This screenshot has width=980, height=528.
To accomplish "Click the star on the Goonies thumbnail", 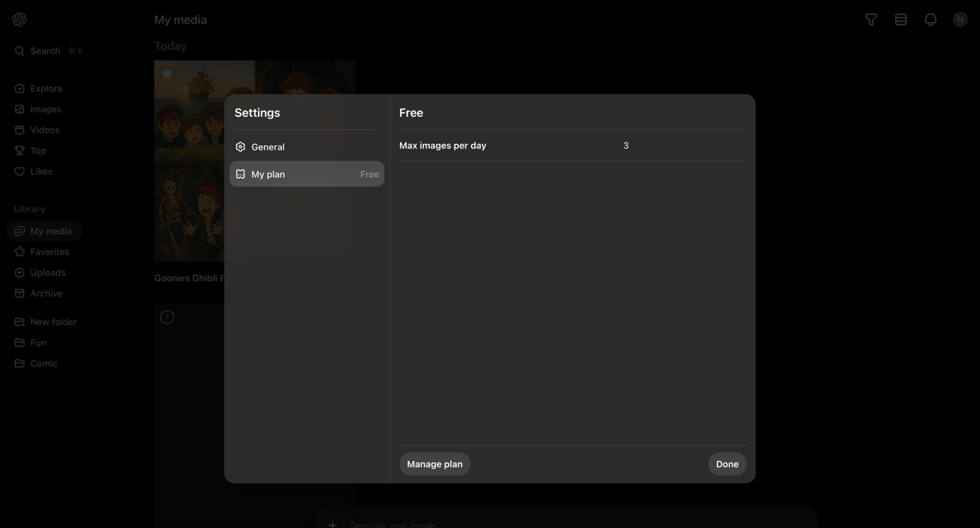I will [x=167, y=73].
